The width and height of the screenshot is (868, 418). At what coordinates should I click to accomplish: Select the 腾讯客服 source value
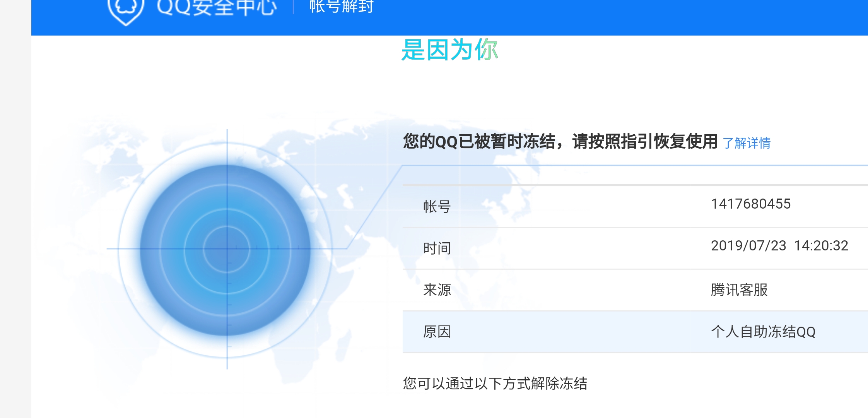tap(739, 290)
